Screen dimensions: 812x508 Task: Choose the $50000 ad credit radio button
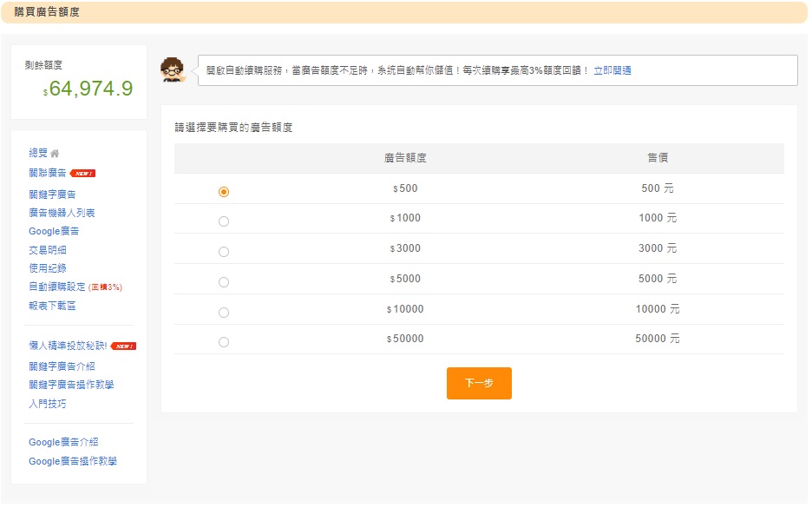[224, 342]
